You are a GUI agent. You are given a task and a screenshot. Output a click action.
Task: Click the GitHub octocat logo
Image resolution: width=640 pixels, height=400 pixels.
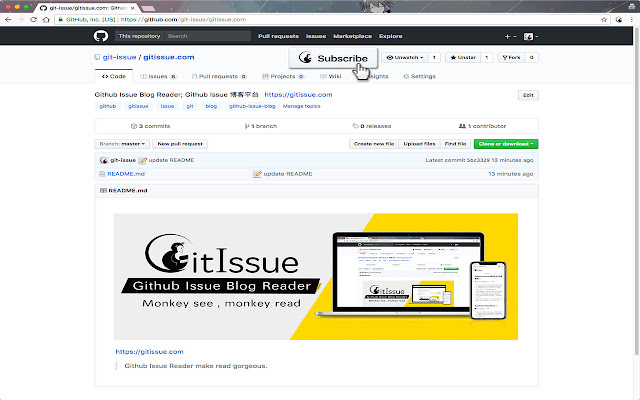point(101,36)
